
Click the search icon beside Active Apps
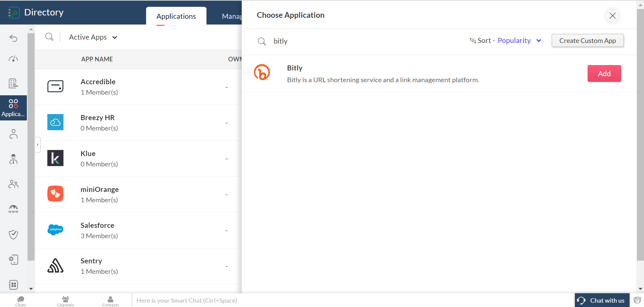click(49, 37)
